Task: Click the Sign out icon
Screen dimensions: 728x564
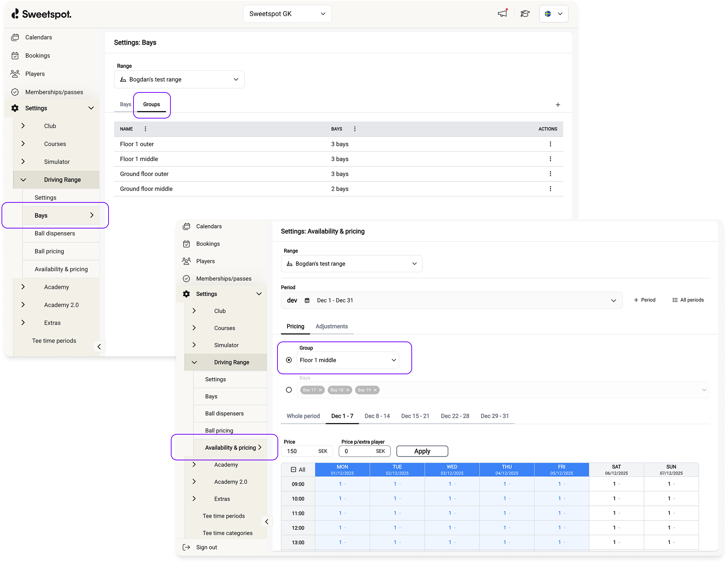Action: pos(186,547)
